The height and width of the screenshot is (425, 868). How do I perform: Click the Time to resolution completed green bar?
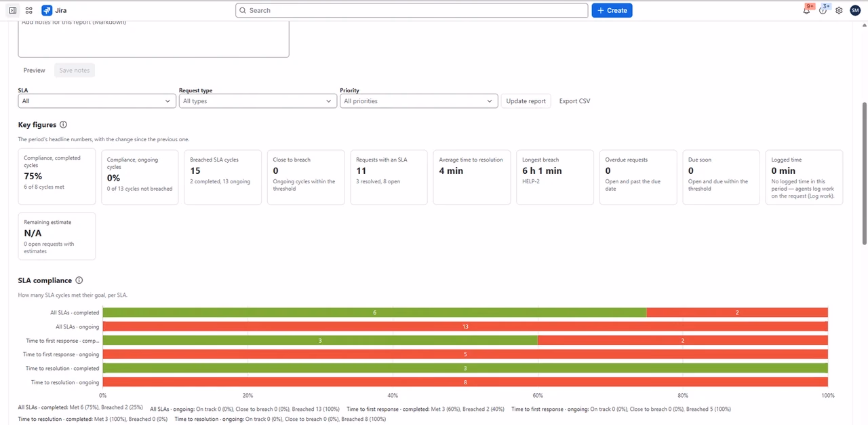click(x=465, y=368)
